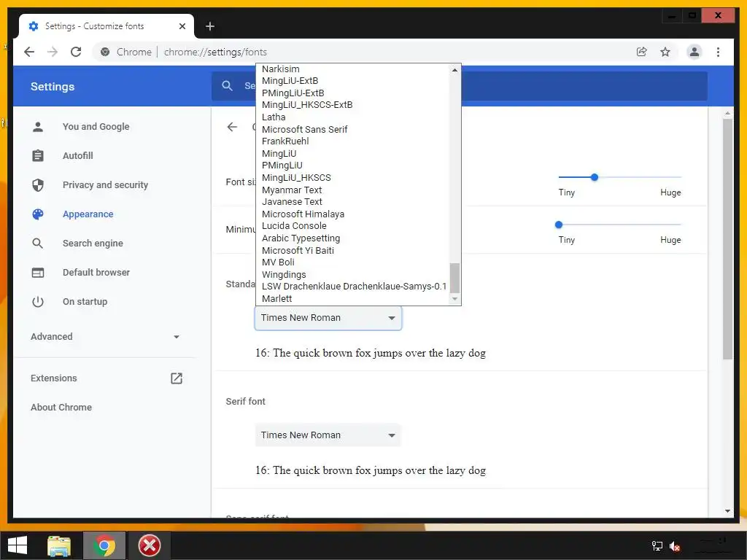Select PMingLiU-ExtB font option
Image resolution: width=747 pixels, height=560 pixels.
[x=352, y=93]
